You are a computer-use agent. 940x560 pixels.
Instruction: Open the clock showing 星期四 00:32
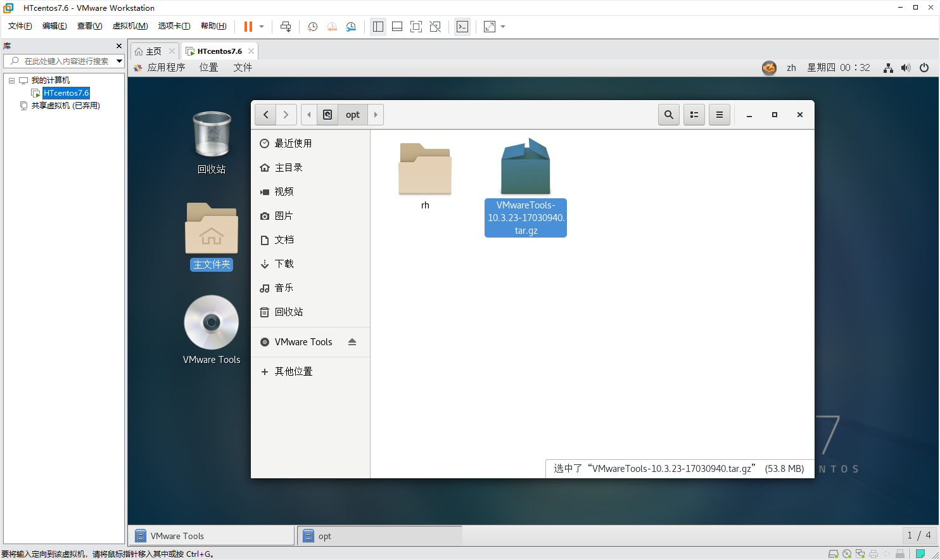coord(839,68)
